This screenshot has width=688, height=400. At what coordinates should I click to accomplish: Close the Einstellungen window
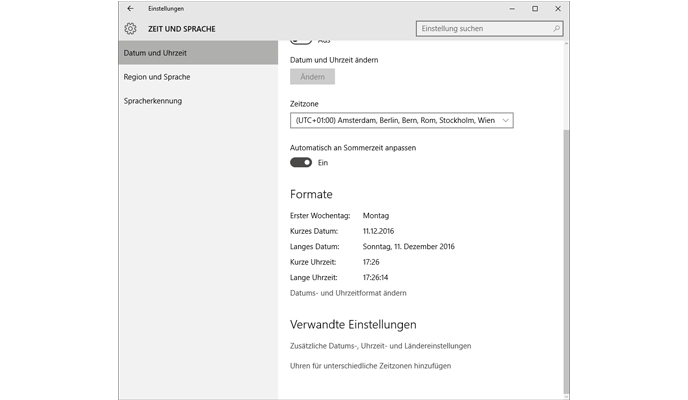click(x=557, y=9)
